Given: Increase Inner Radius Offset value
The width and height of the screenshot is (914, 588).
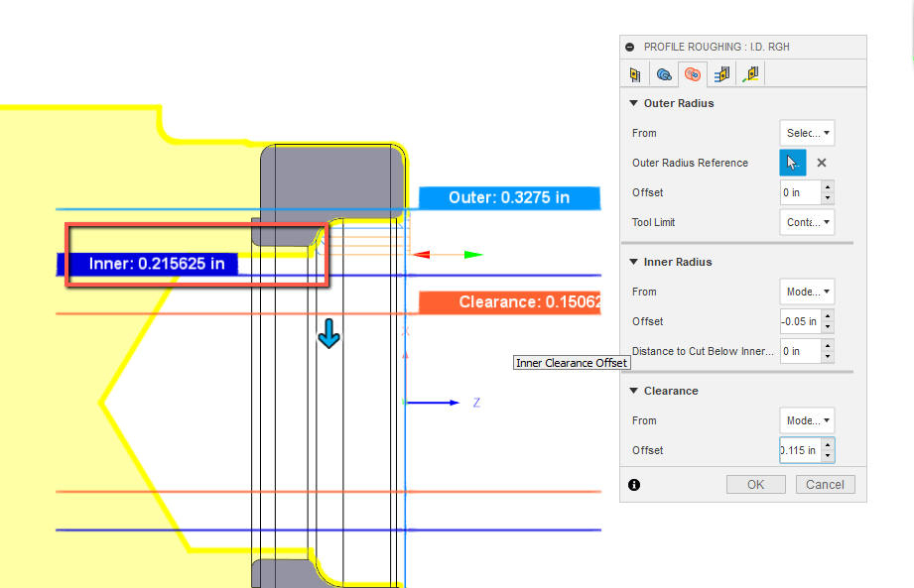Looking at the screenshot, I should click(x=828, y=315).
